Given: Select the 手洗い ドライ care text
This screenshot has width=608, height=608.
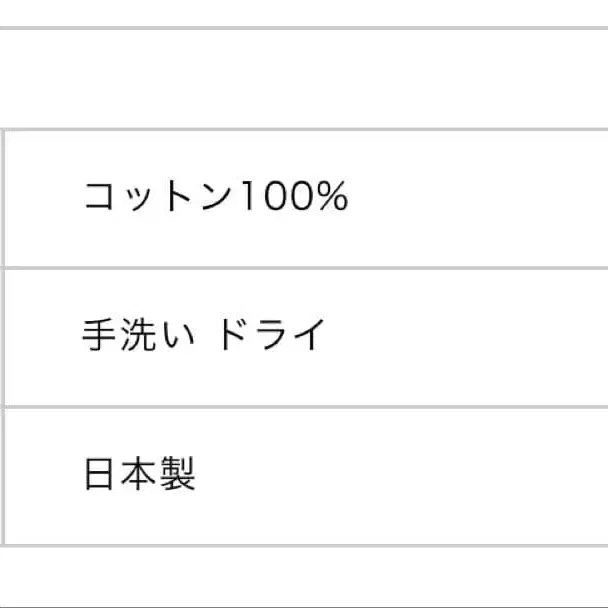Looking at the screenshot, I should [x=204, y=335].
